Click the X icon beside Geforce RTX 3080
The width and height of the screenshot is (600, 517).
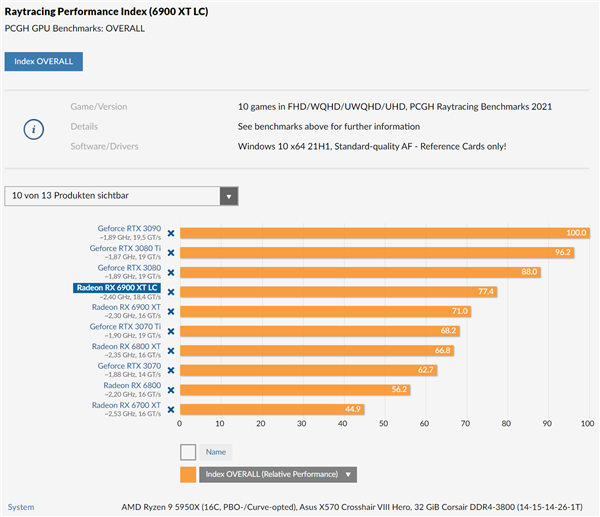(x=170, y=272)
